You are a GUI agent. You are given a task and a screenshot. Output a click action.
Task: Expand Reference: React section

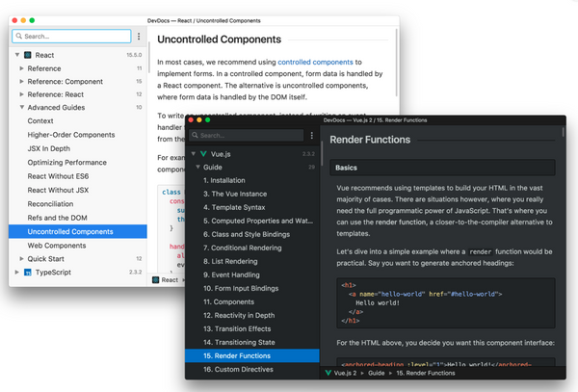point(21,94)
